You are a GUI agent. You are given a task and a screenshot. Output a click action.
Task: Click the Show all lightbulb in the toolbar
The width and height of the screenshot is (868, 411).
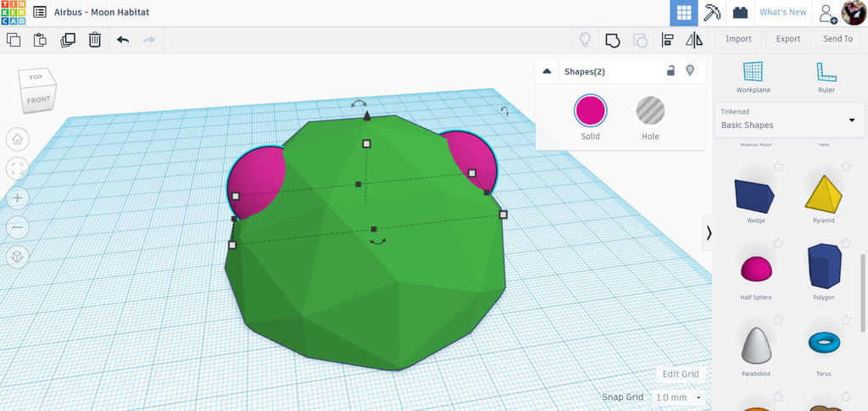[x=585, y=40]
